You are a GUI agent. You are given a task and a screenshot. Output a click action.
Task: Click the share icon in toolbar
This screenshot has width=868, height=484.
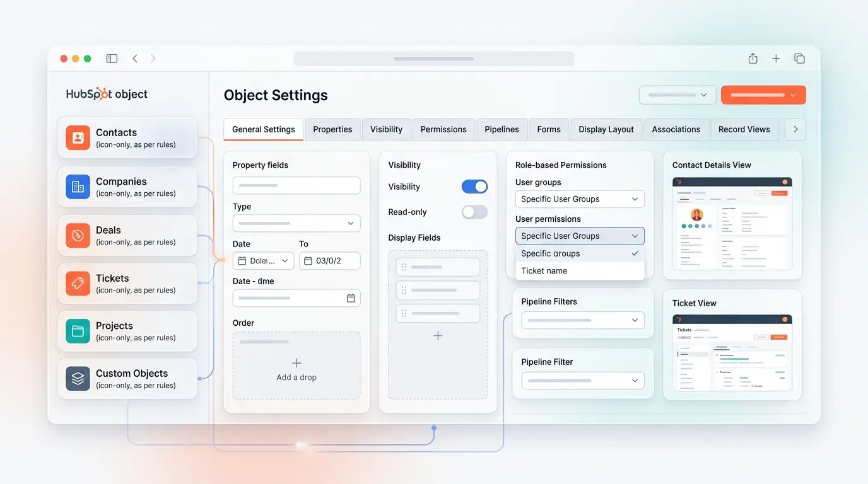click(753, 58)
